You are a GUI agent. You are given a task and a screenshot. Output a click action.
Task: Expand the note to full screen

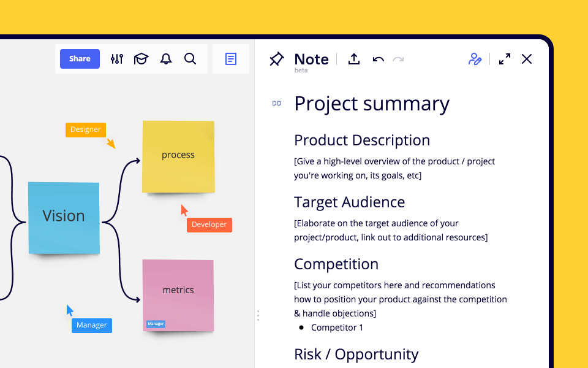(505, 59)
